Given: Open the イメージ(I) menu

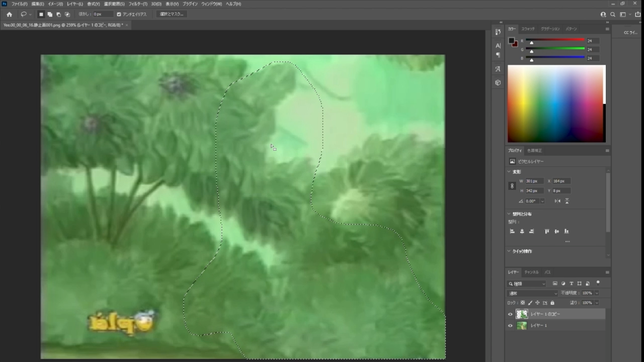Looking at the screenshot, I should [55, 4].
